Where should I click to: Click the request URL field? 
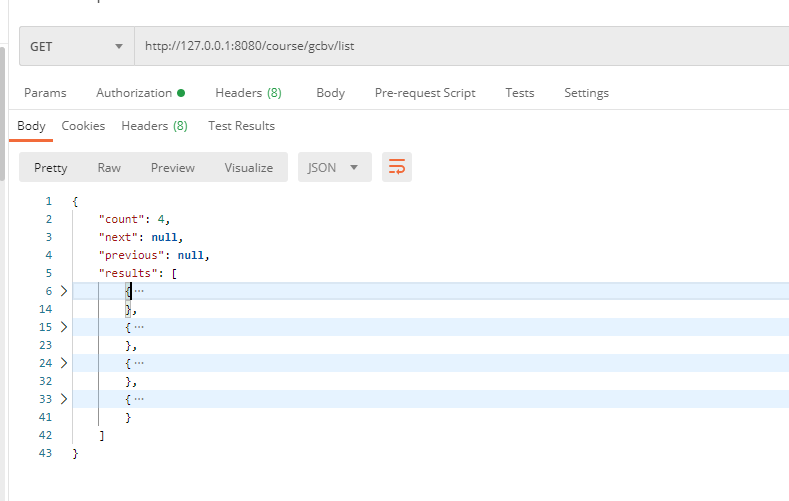tap(461, 46)
